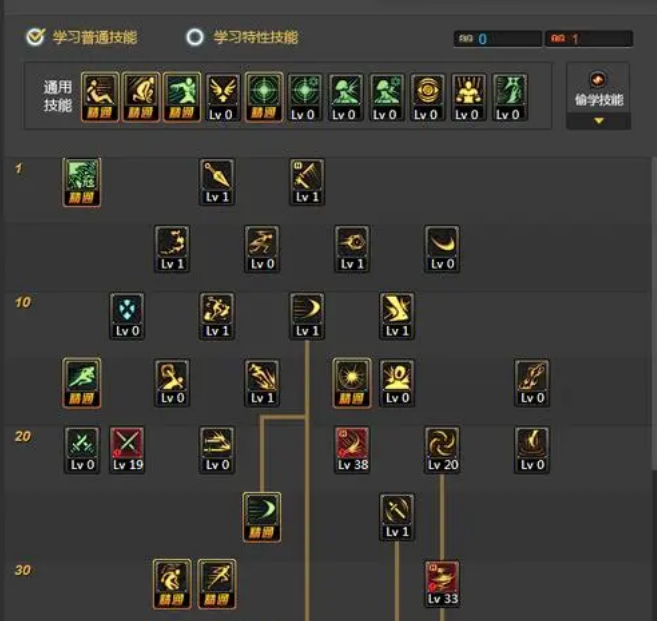Screen dimensions: 657x621
Task: Click the golden wings general skill icon
Action: [x=222, y=97]
